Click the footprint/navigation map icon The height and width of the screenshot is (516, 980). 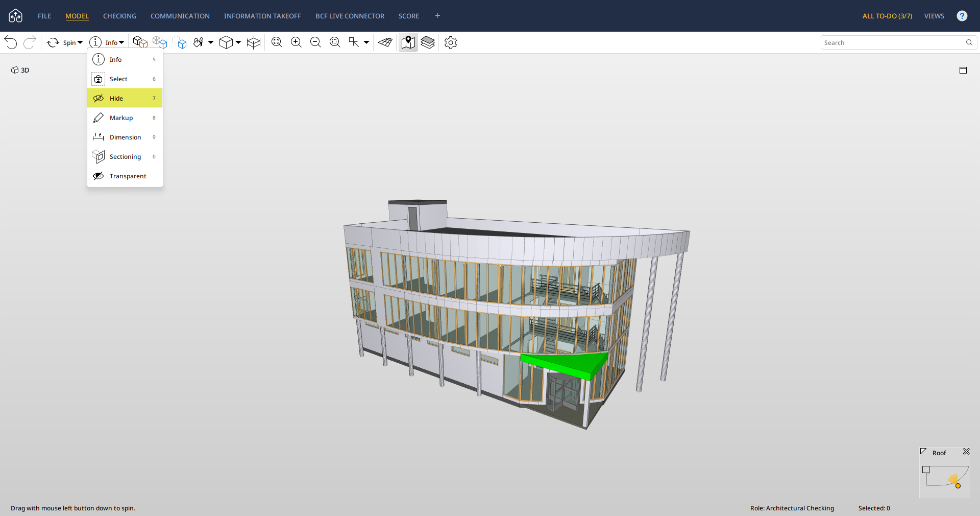coord(408,42)
